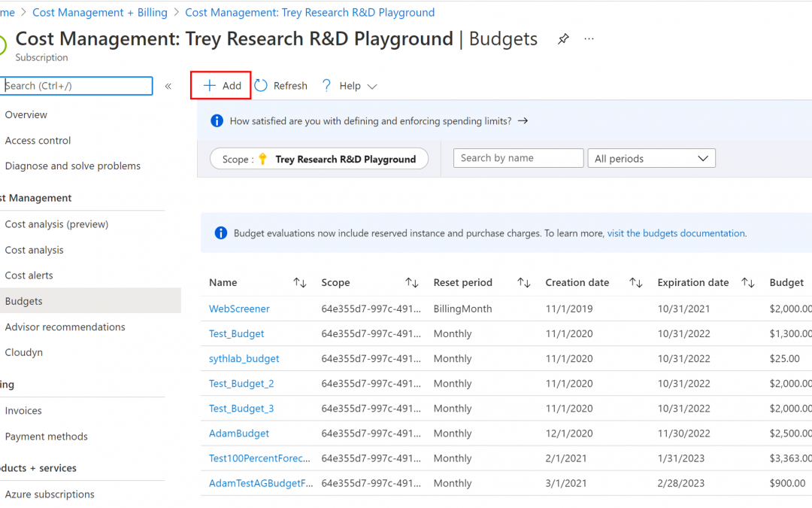The image size is (812, 508).
Task: Sort the table by Name
Action: 300,282
